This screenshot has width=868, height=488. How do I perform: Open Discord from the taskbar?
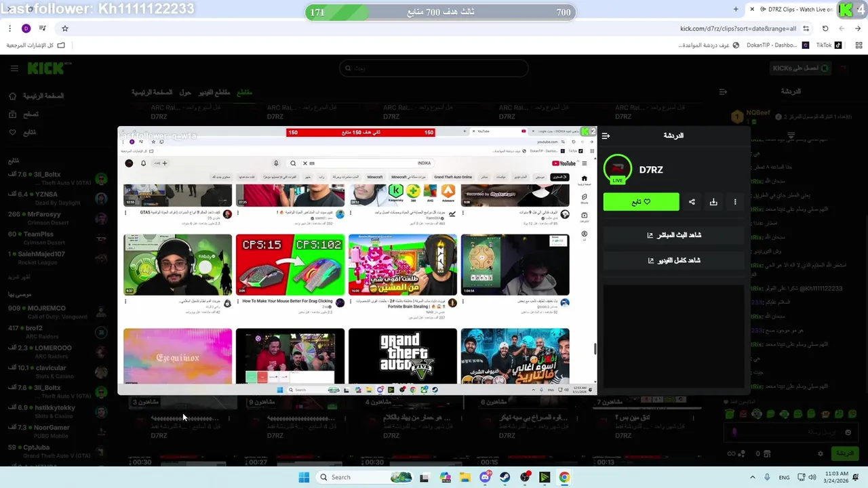click(485, 477)
